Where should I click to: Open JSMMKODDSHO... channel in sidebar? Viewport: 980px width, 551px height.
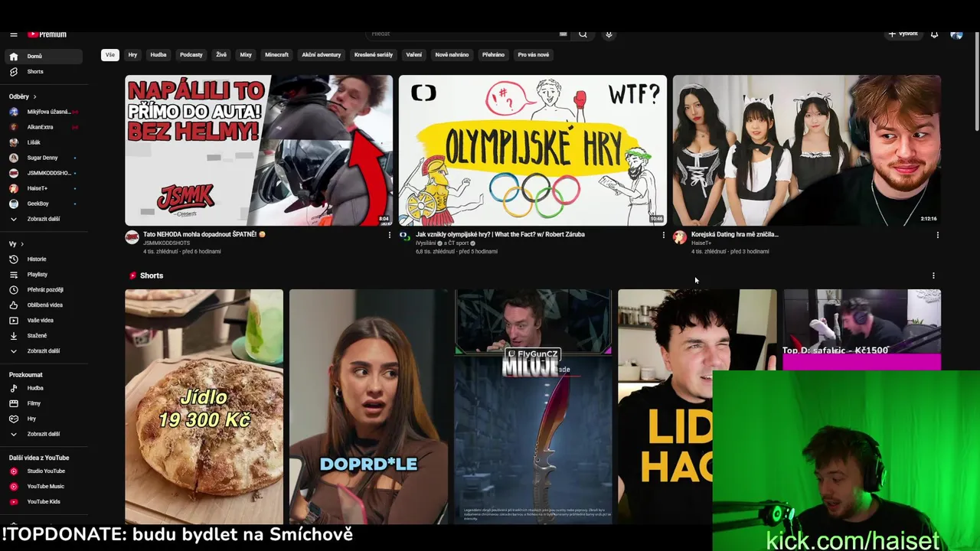[x=43, y=173]
